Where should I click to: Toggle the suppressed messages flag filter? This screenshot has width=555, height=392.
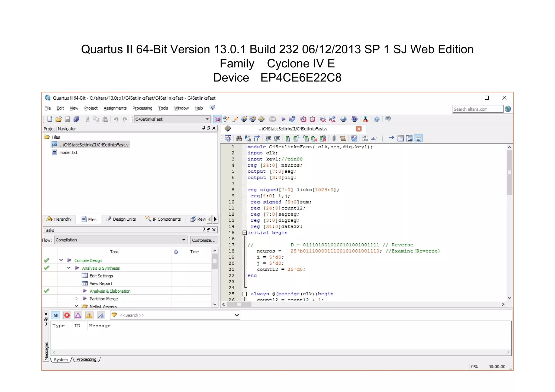(101, 315)
